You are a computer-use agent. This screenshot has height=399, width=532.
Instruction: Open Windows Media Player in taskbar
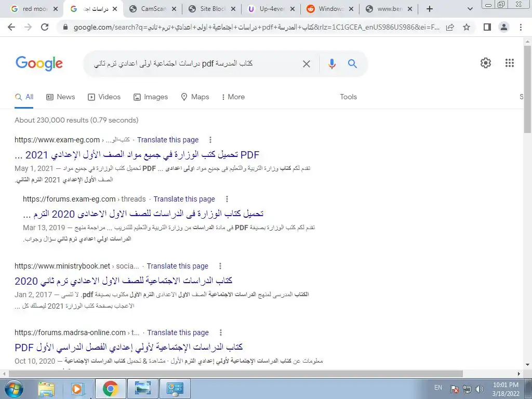77,389
